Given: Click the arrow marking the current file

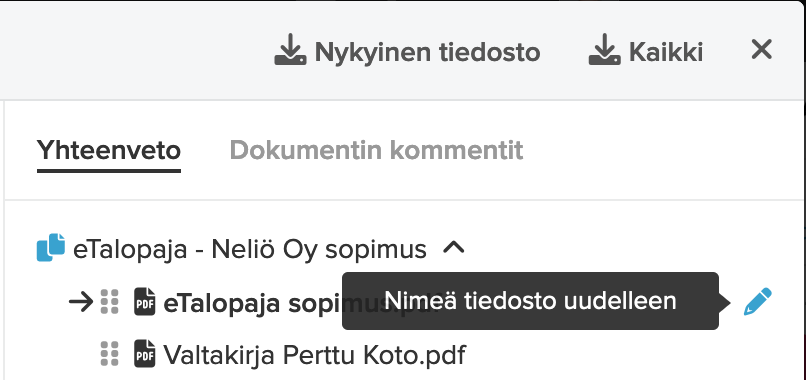Looking at the screenshot, I should point(81,302).
